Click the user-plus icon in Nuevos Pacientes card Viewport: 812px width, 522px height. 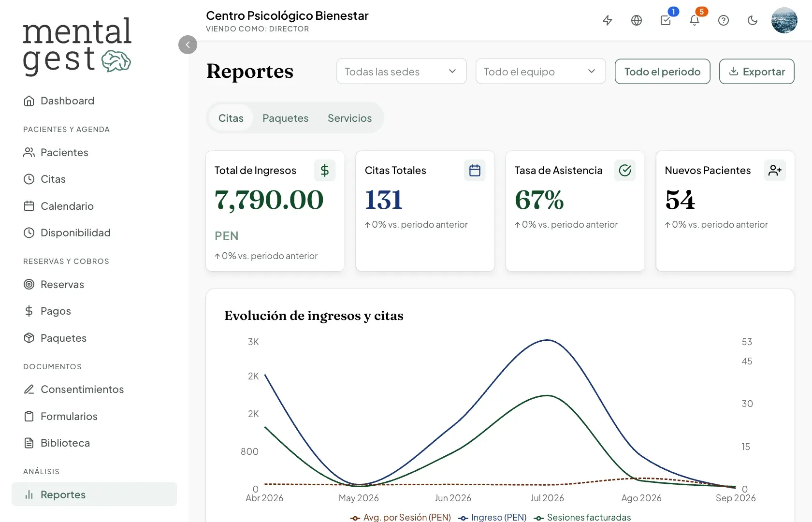[775, 171]
